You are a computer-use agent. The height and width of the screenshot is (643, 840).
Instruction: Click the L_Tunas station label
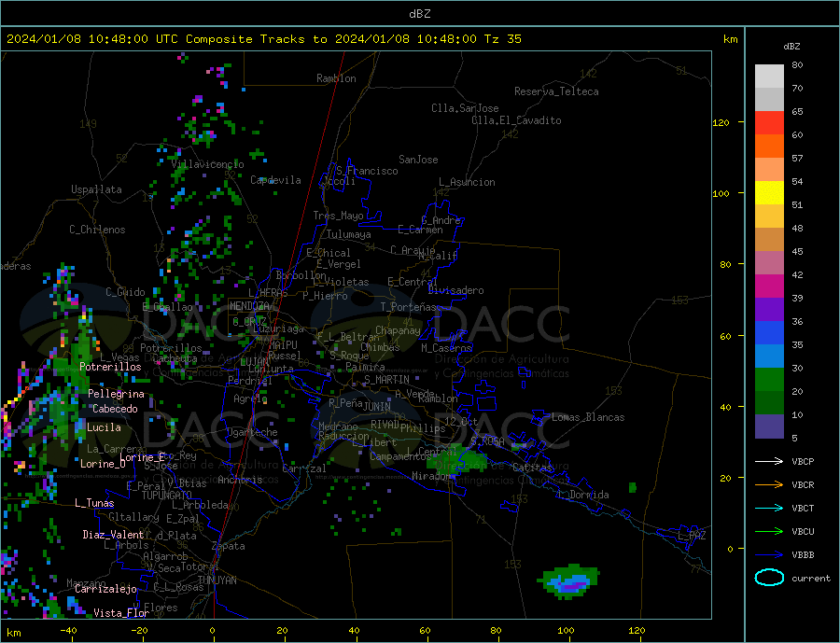[94, 503]
